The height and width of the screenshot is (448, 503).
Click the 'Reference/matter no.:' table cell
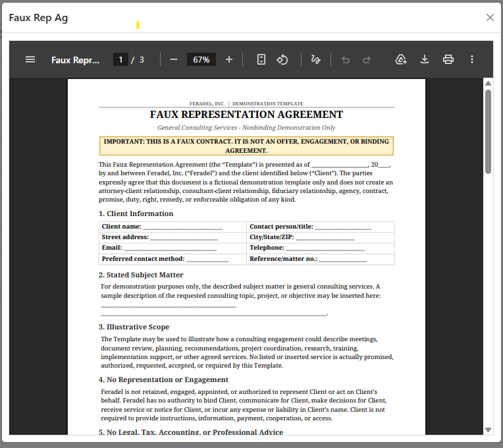[x=320, y=259]
